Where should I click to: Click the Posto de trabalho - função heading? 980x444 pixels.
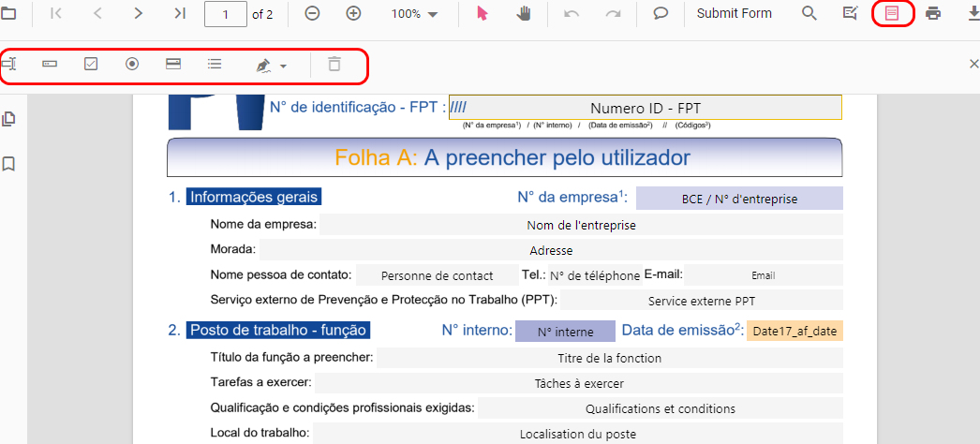coord(278,330)
